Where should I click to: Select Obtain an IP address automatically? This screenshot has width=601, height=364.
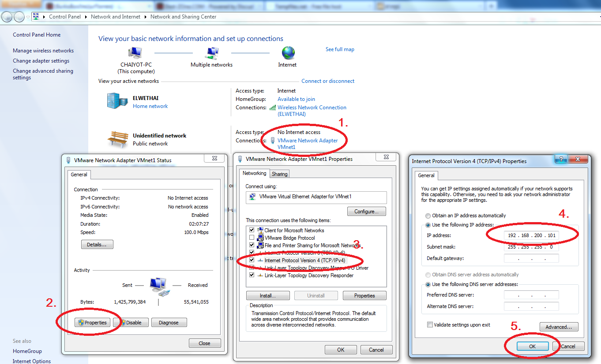click(428, 216)
